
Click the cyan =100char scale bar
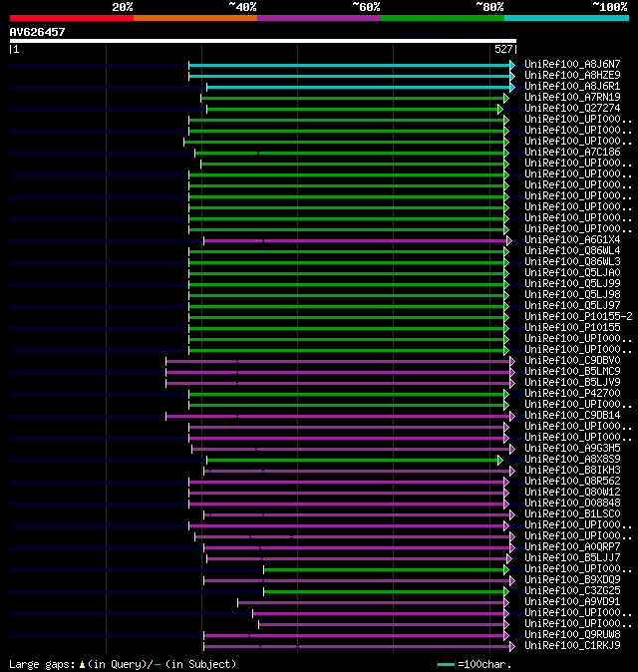pyautogui.click(x=446, y=665)
